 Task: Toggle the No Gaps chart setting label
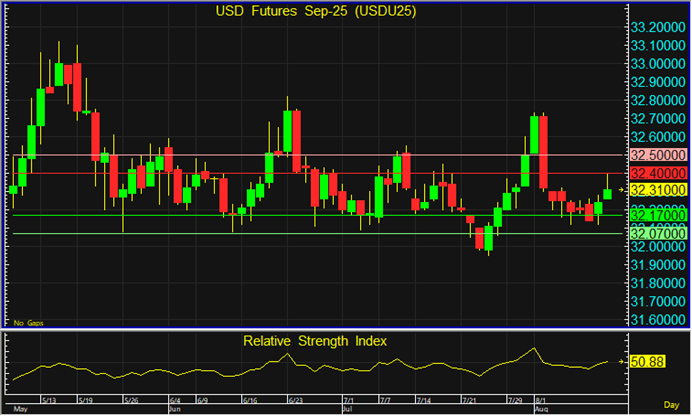[x=28, y=323]
